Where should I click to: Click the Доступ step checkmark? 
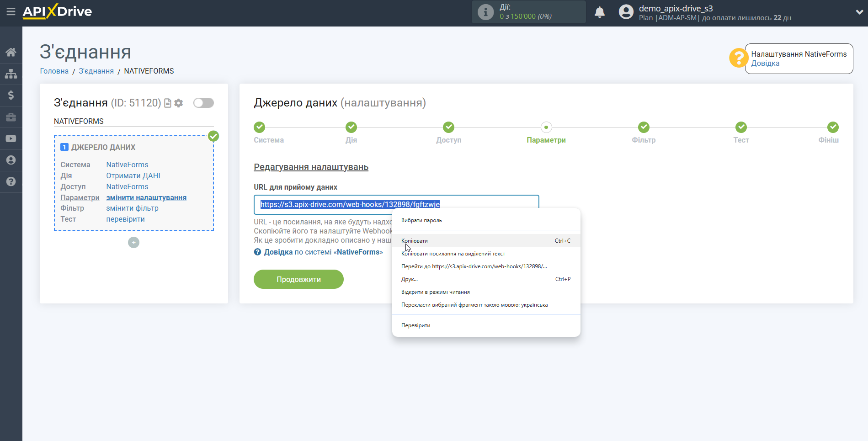(x=448, y=127)
